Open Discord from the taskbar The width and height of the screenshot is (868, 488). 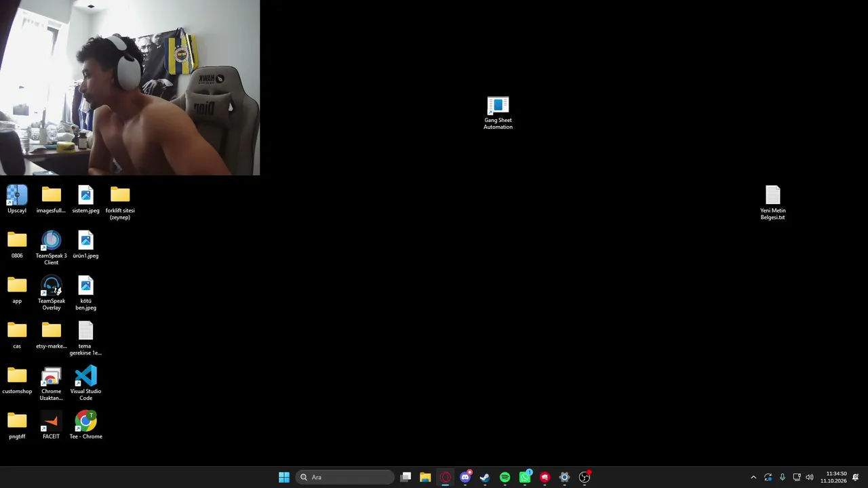[x=465, y=477]
